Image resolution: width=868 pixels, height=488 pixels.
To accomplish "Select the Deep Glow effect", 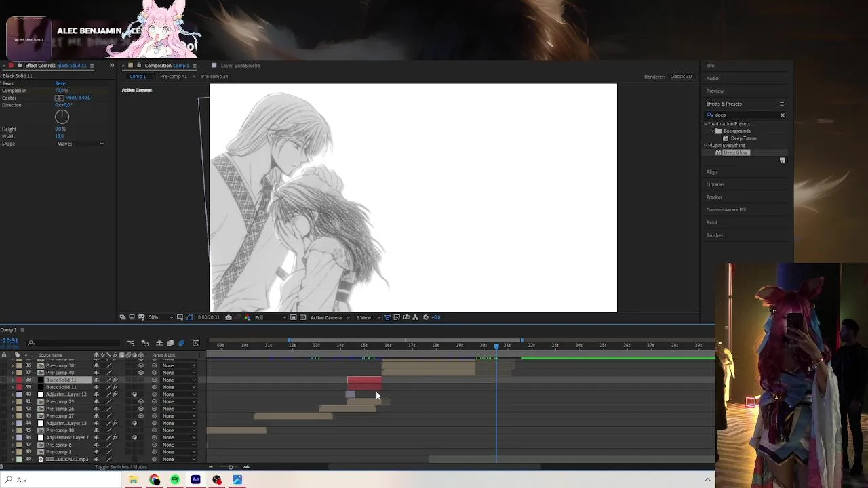I will click(x=735, y=153).
